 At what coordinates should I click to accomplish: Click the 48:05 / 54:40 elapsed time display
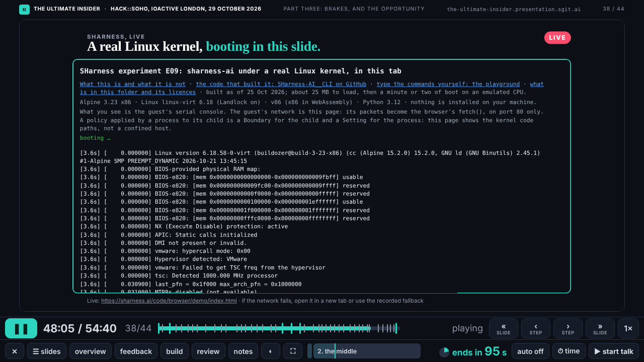click(80, 328)
